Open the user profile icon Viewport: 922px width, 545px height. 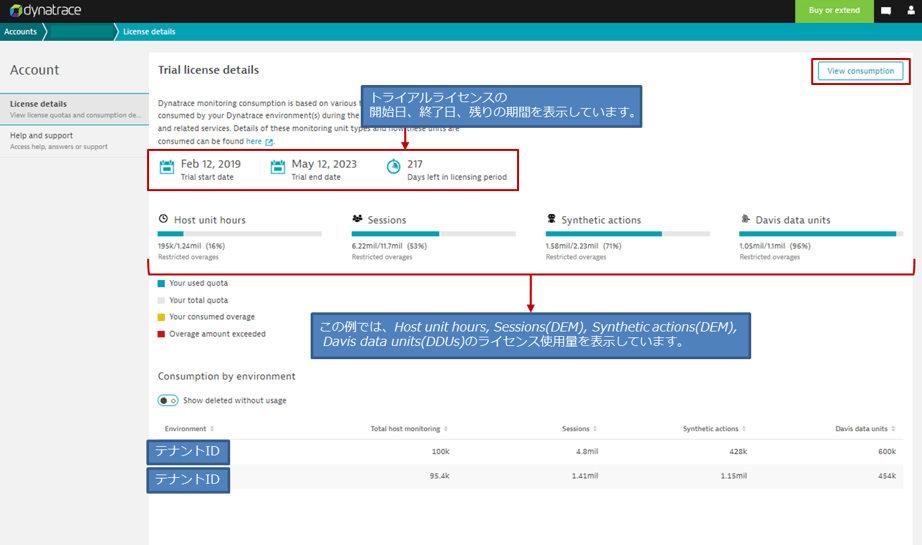(910, 11)
